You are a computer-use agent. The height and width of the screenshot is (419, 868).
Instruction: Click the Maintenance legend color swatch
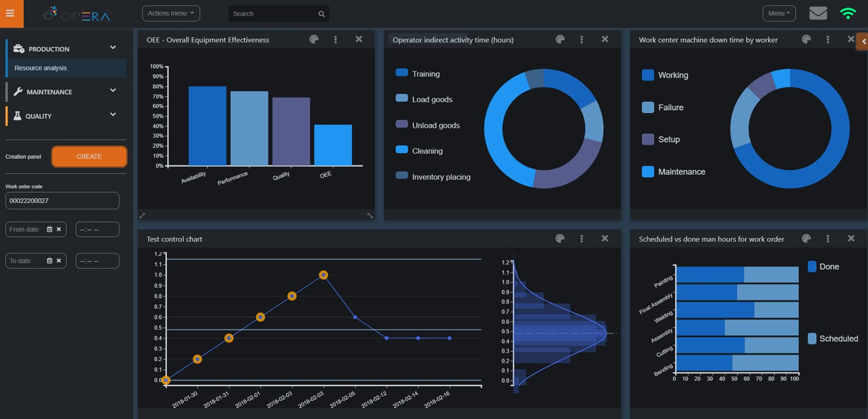(x=648, y=172)
